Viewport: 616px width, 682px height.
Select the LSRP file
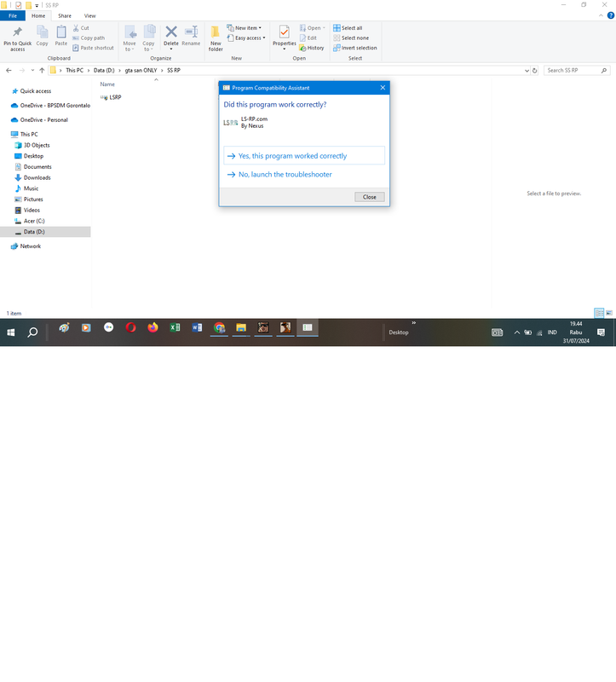point(111,97)
